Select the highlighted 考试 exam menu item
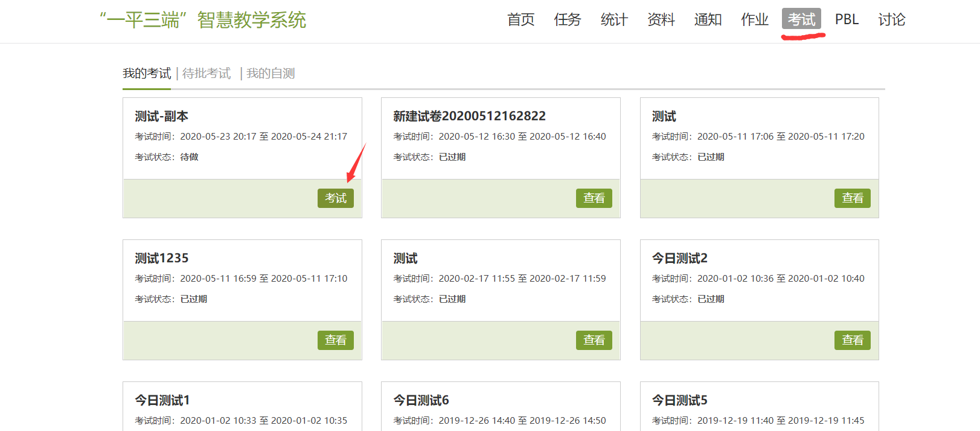The width and height of the screenshot is (980, 431). 801,19
